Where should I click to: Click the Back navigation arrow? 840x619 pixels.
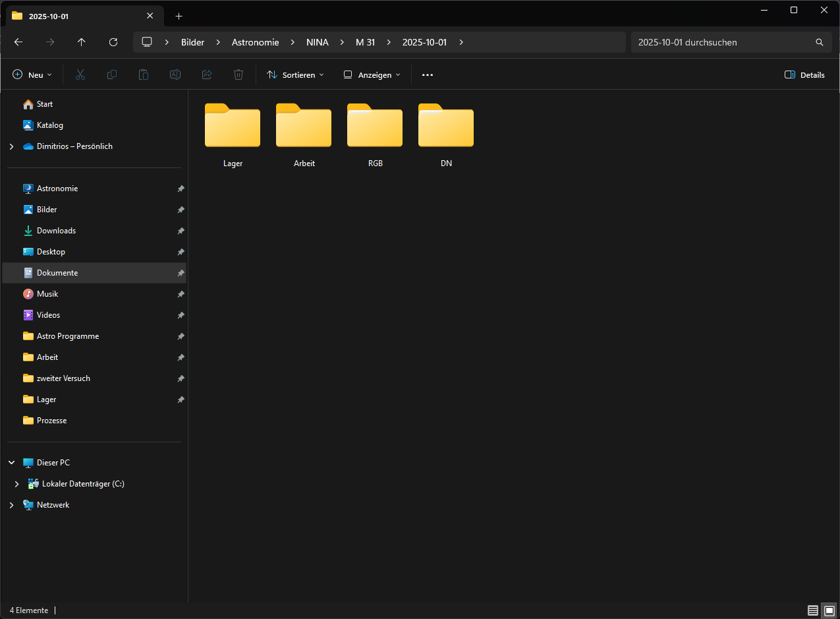tap(18, 42)
